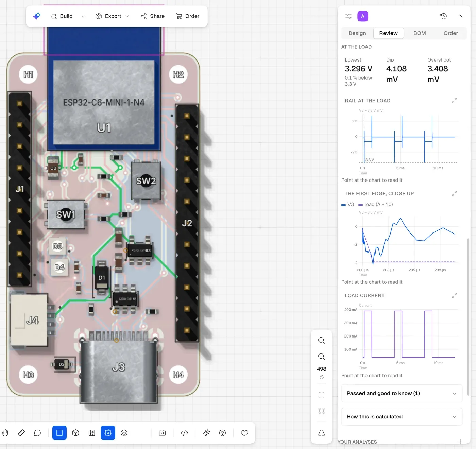Viewport: 476px width, 449px height.
Task: Add a new analysis with the plus icon
Action: 461,442
